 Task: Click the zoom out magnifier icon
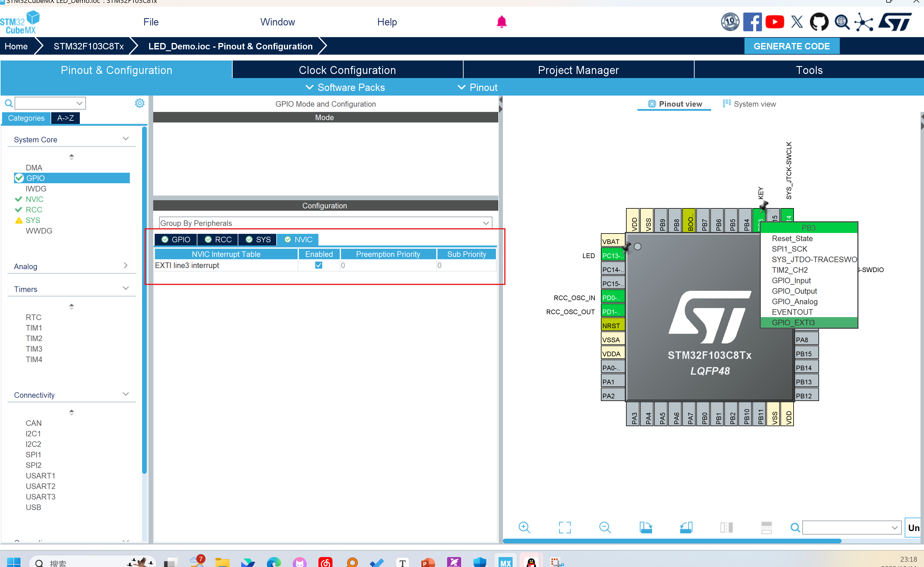(605, 528)
